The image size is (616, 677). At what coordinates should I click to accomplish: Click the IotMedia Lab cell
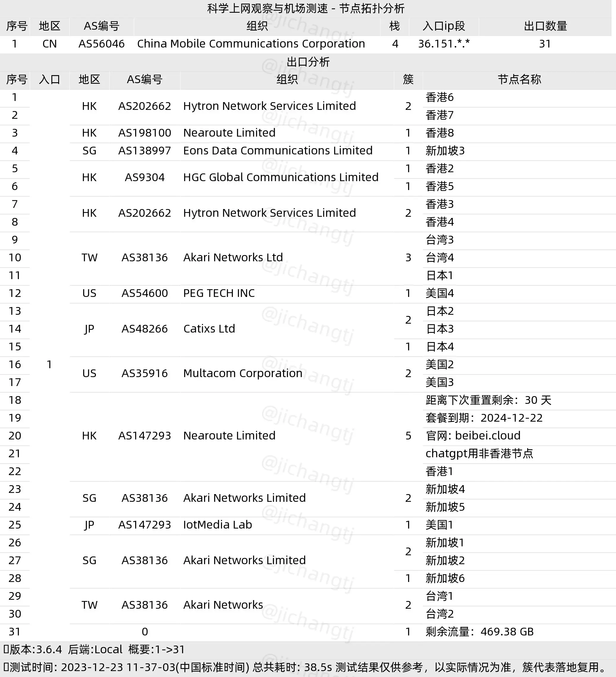(218, 525)
